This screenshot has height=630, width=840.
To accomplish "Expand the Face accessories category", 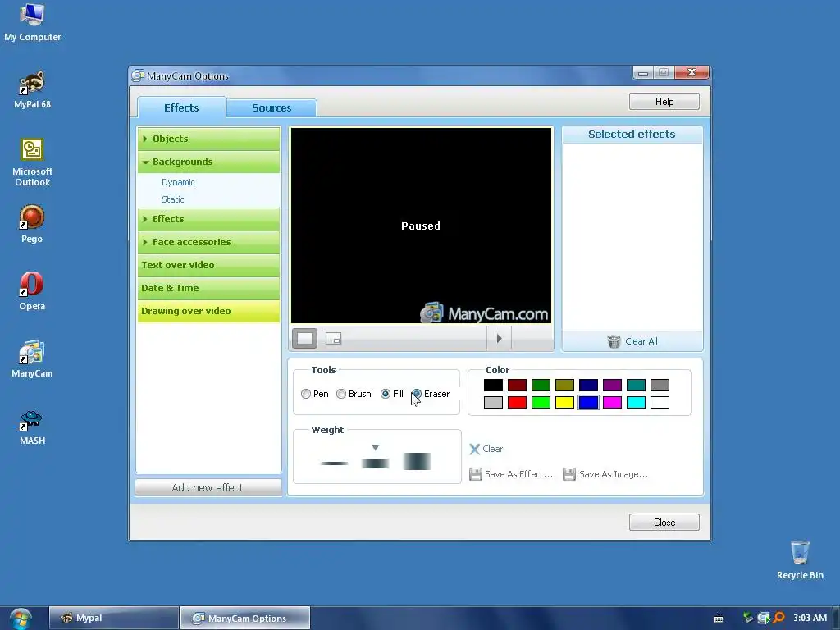I will click(209, 242).
